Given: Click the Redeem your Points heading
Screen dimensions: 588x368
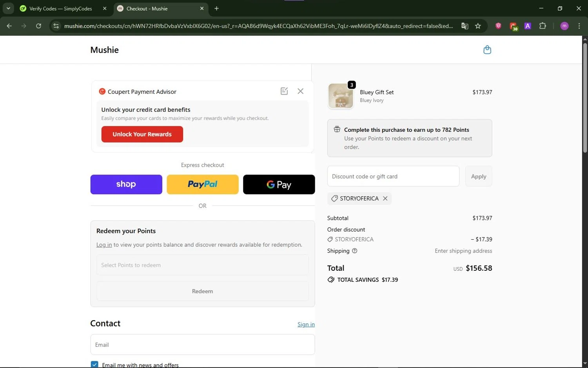Looking at the screenshot, I should 126,231.
